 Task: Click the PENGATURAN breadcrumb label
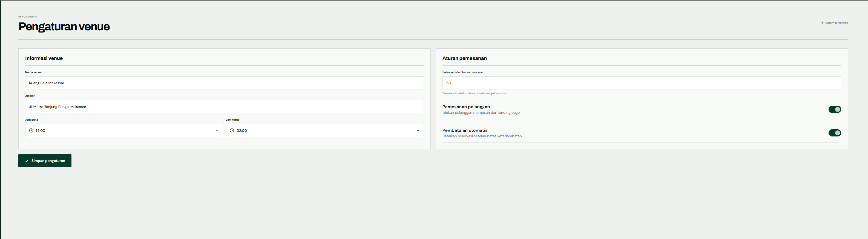pyautogui.click(x=28, y=16)
